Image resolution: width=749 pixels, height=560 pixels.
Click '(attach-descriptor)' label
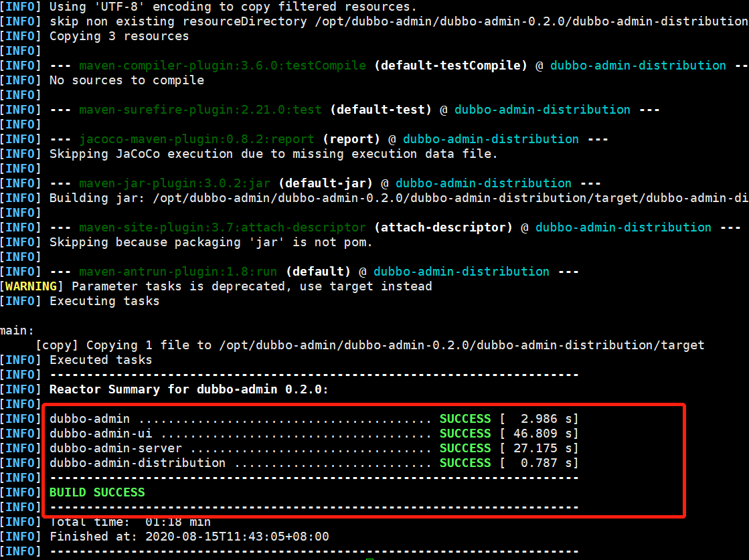click(443, 227)
